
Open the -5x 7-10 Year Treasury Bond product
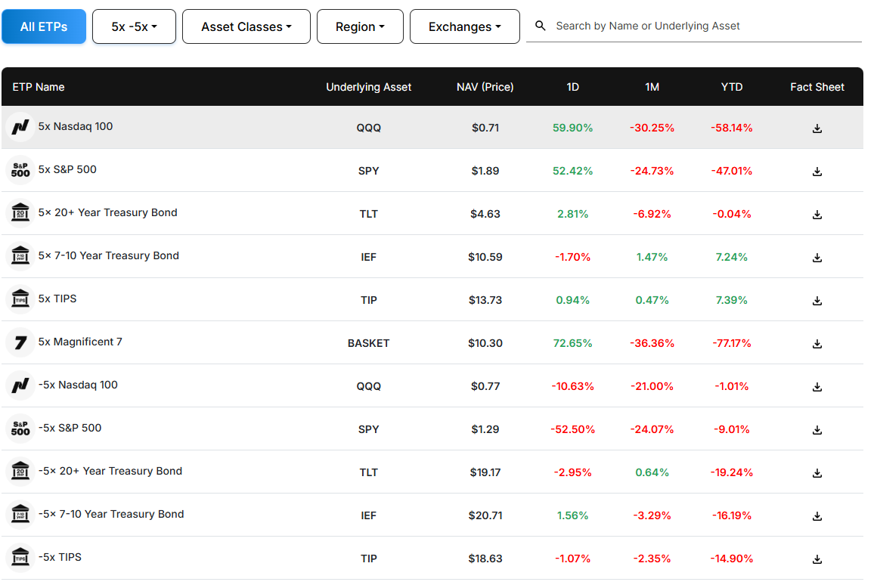[x=110, y=514]
